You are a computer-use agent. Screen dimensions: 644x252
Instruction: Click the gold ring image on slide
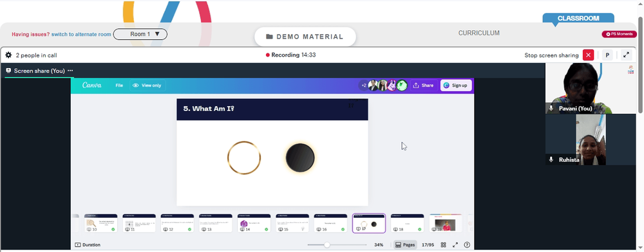pyautogui.click(x=244, y=157)
